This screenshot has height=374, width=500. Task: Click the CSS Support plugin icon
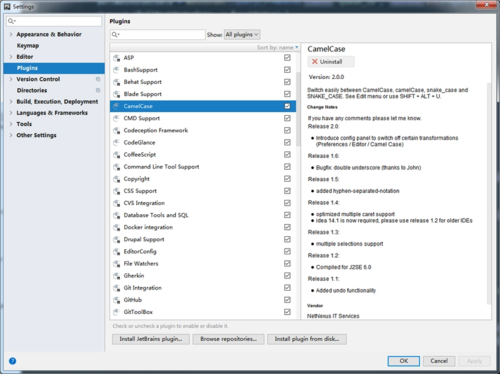[x=116, y=191]
